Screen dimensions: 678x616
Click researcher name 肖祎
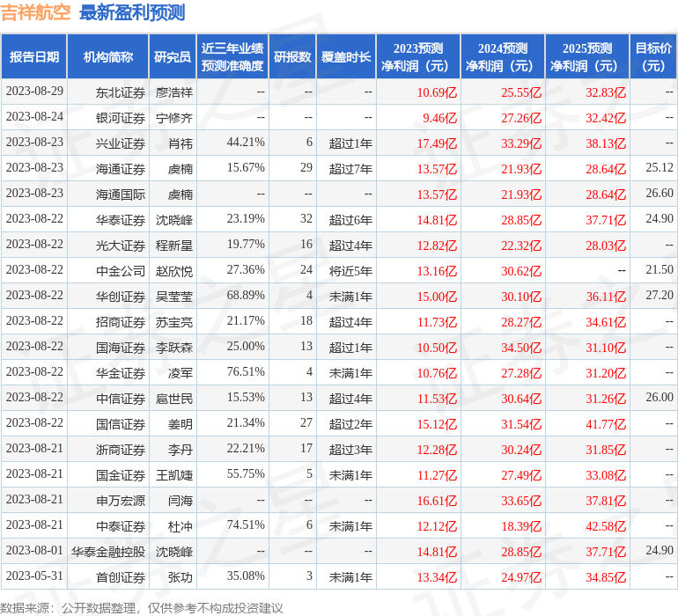[x=181, y=143]
